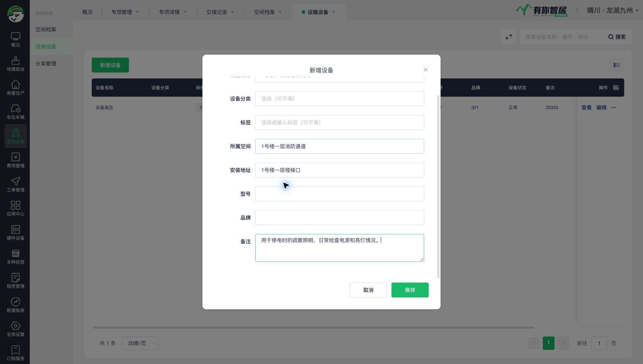Image resolution: width=643 pixels, height=364 pixels.
Task: Open 订购服务 in the sidebar
Action: click(x=15, y=353)
